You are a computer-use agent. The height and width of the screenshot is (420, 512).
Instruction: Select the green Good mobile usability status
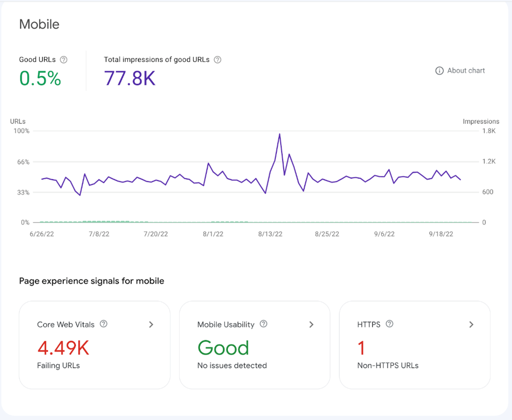[223, 348]
